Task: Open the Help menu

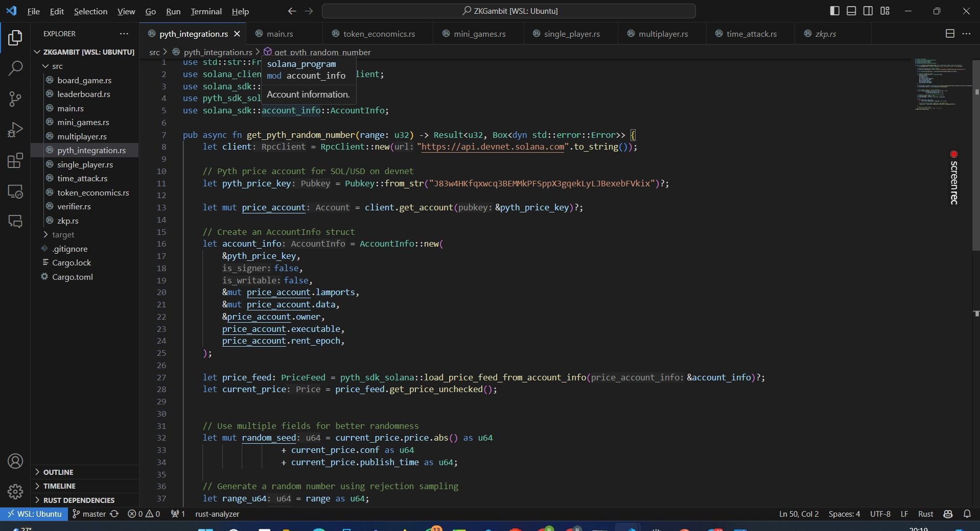Action: tap(240, 11)
